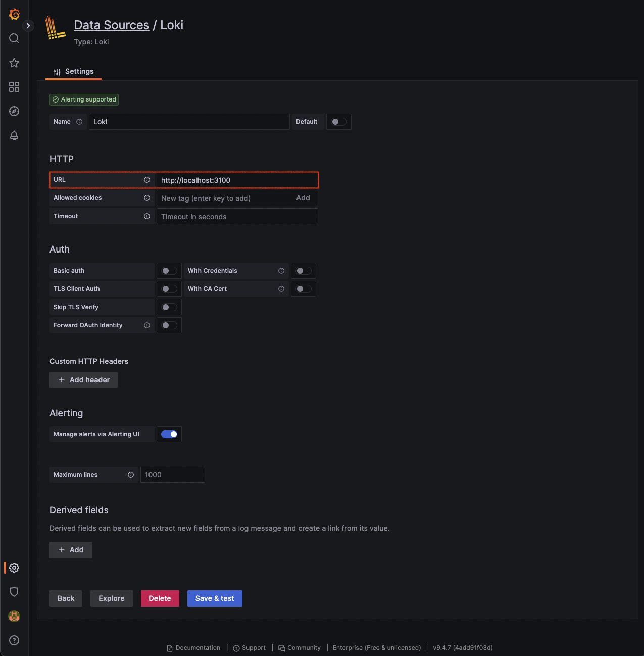Click the Back button
Screen dimensions: 644x656
(x=66, y=598)
